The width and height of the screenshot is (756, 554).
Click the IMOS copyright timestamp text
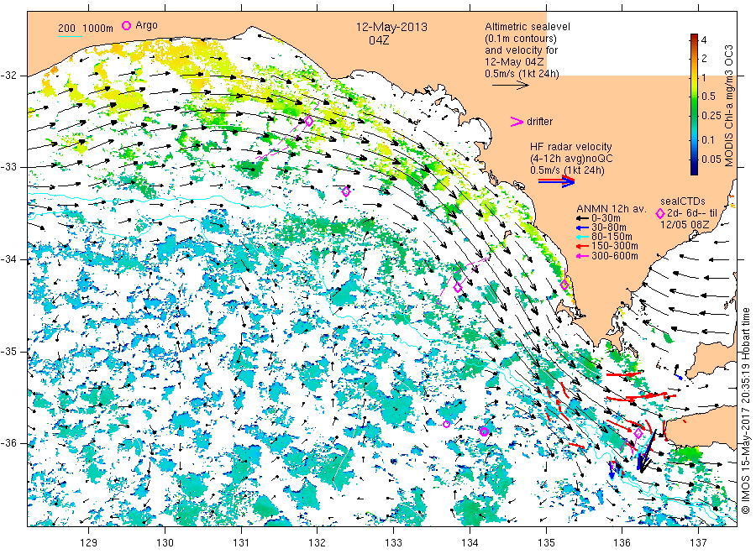click(745, 411)
